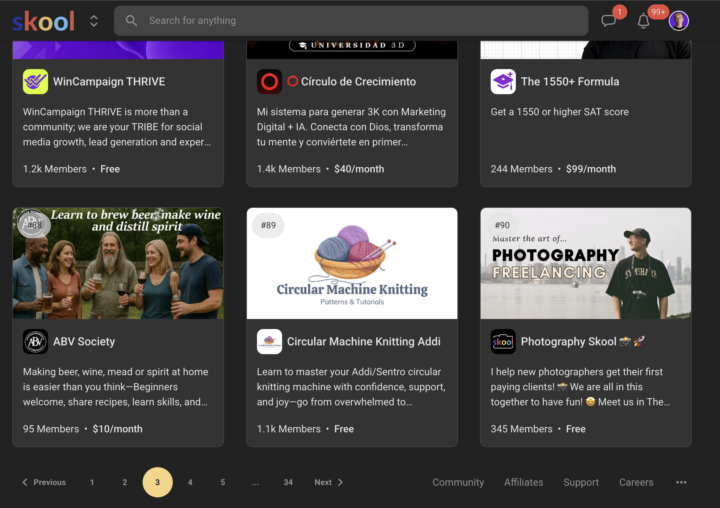This screenshot has width=720, height=508.
Task: Click The 1550+ Formula graduation icon
Action: pyautogui.click(x=503, y=82)
